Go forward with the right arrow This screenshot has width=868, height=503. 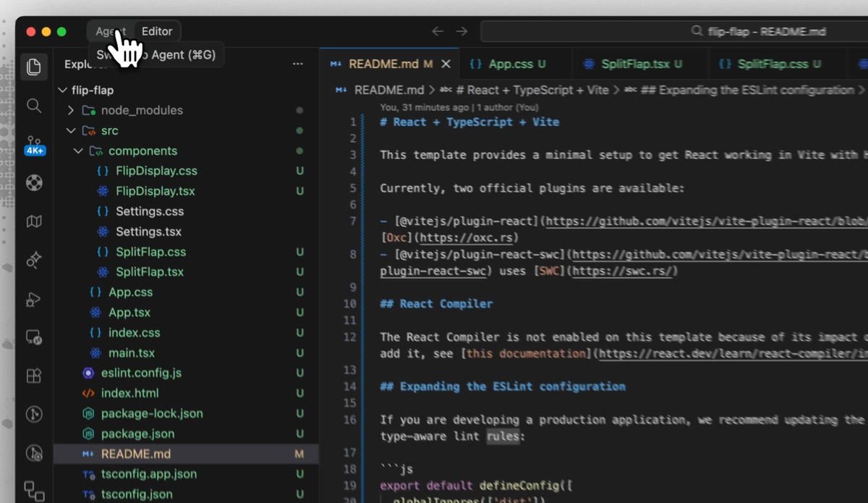tap(461, 31)
